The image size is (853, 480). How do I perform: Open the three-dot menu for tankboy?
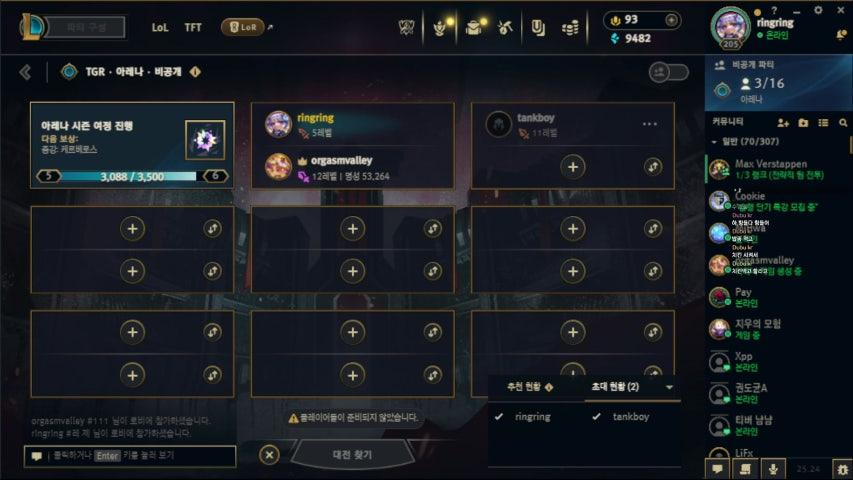650,124
